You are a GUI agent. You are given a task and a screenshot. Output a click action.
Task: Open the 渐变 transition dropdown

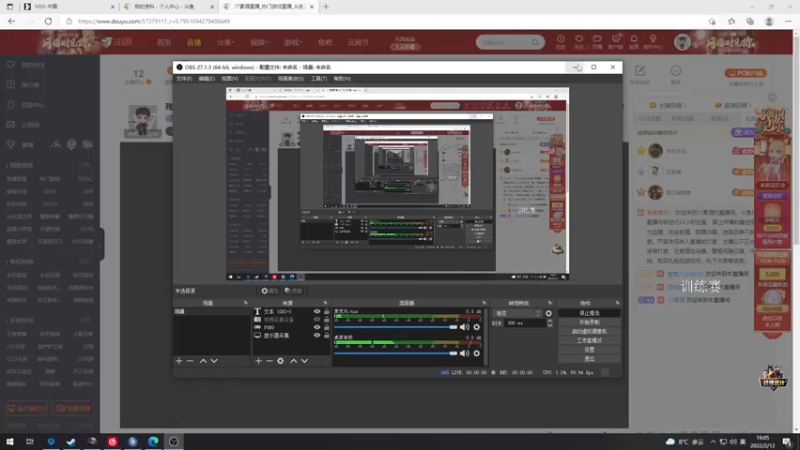(x=518, y=313)
